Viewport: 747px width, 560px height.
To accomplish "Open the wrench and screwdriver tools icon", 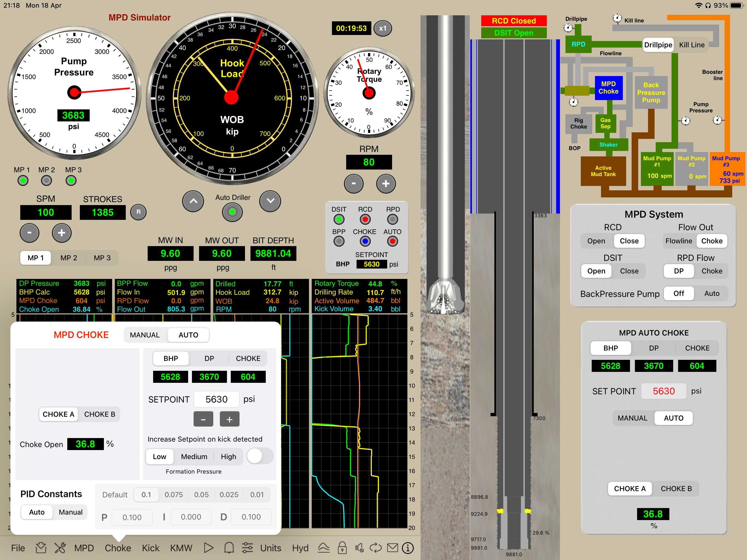I will coord(60,548).
